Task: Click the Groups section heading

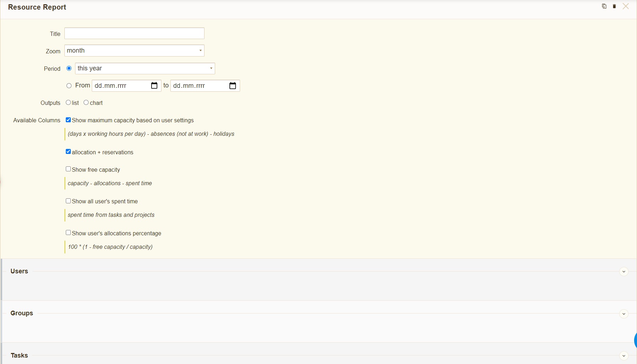Action: 22,313
